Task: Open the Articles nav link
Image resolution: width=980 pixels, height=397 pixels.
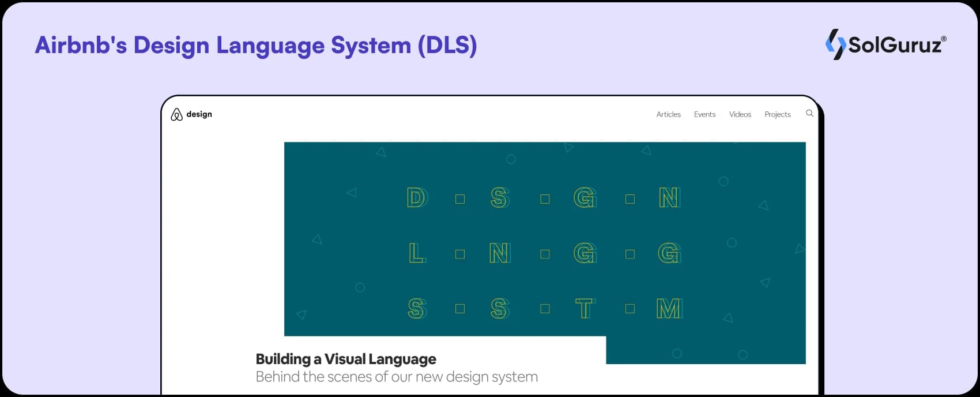Action: coord(668,114)
